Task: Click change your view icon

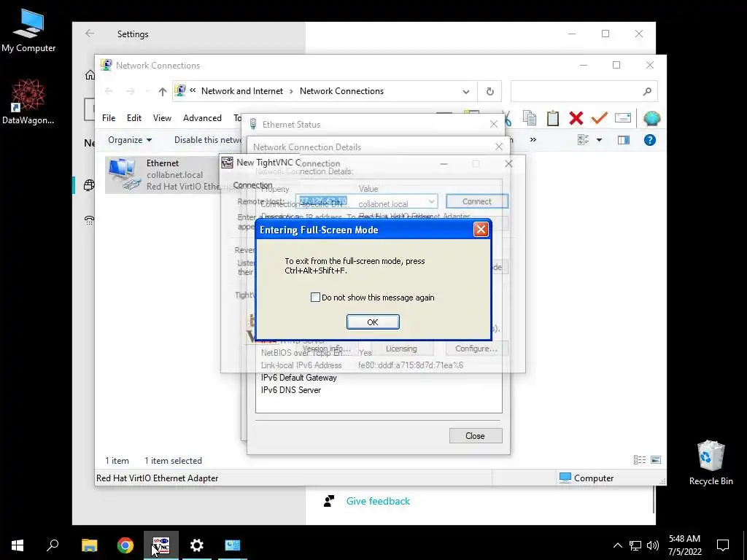Action: click(x=583, y=140)
